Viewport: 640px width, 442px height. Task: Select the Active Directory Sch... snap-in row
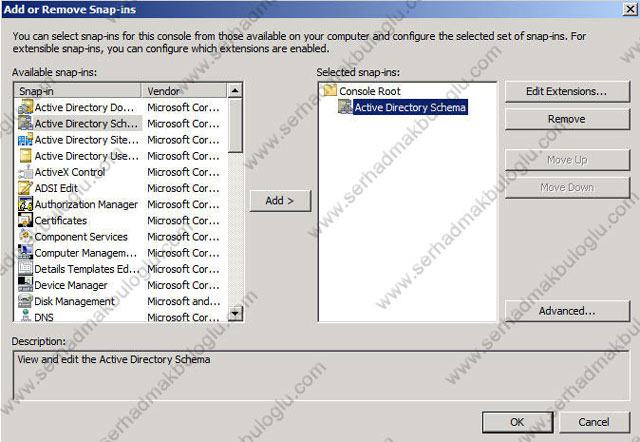[x=121, y=123]
